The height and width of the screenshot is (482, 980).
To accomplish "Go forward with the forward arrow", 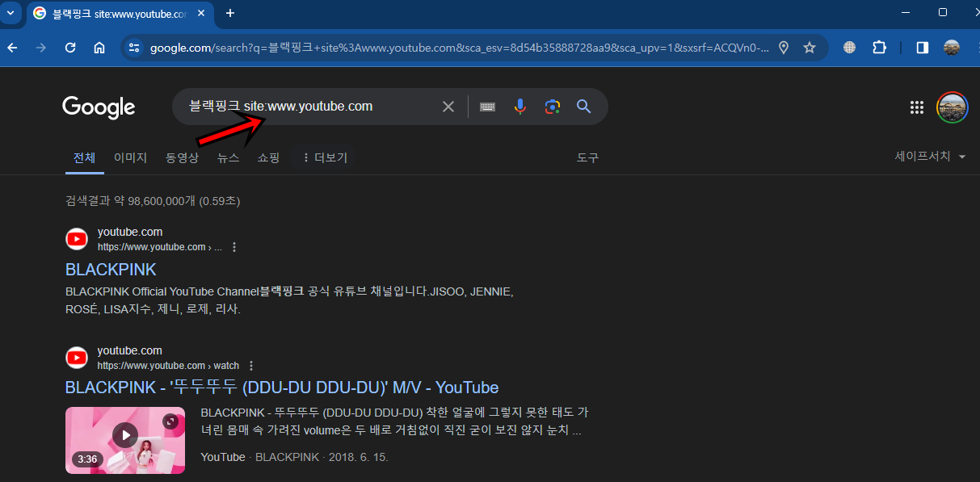I will [x=41, y=48].
